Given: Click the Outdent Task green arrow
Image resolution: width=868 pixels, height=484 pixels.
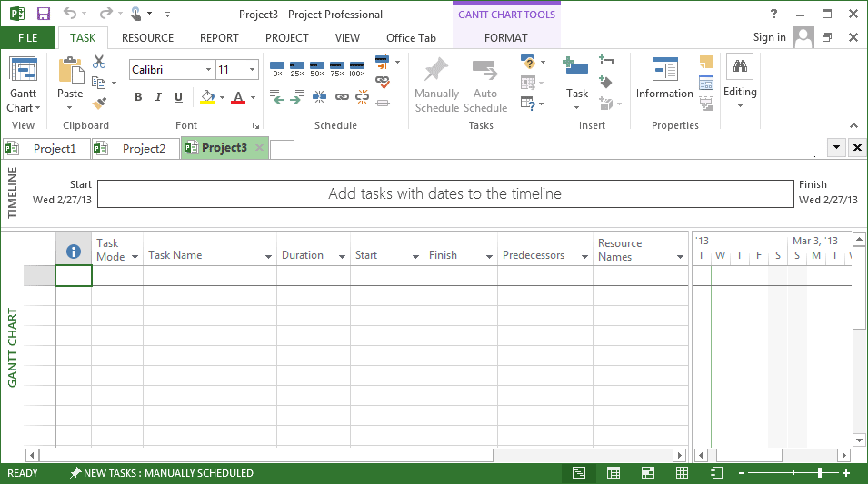Looking at the screenshot, I should pyautogui.click(x=277, y=96).
